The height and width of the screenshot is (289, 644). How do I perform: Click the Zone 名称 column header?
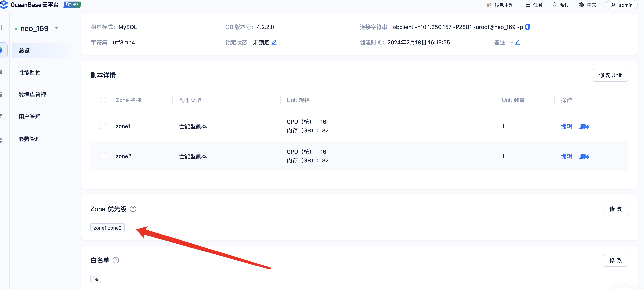click(128, 100)
